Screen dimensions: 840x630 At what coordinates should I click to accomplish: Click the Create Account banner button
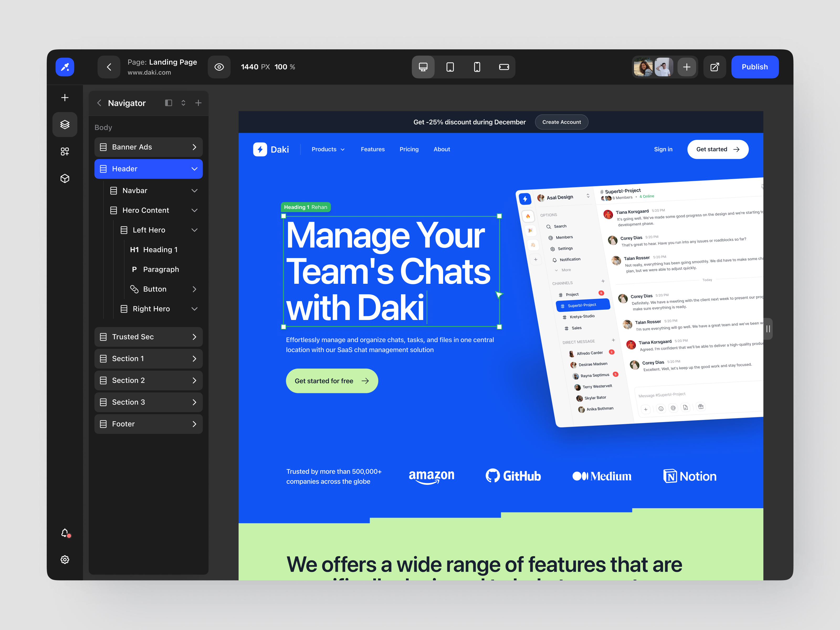[x=562, y=122]
